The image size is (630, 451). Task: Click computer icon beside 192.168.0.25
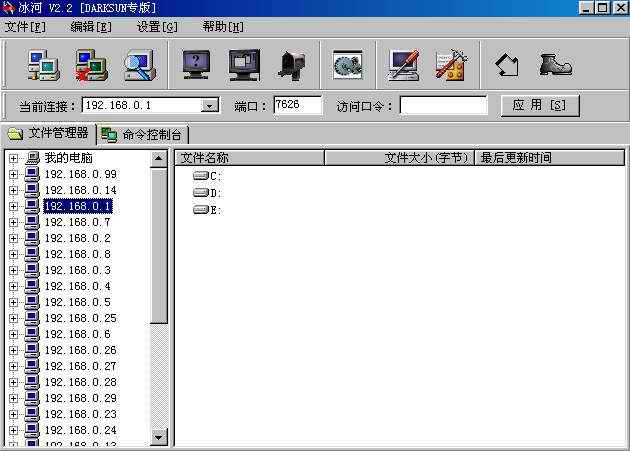(32, 318)
